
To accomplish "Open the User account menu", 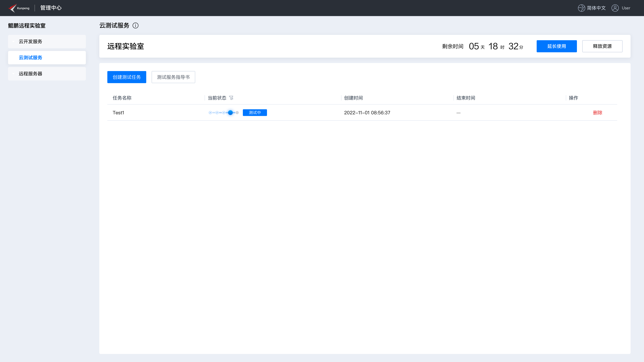I will (626, 8).
